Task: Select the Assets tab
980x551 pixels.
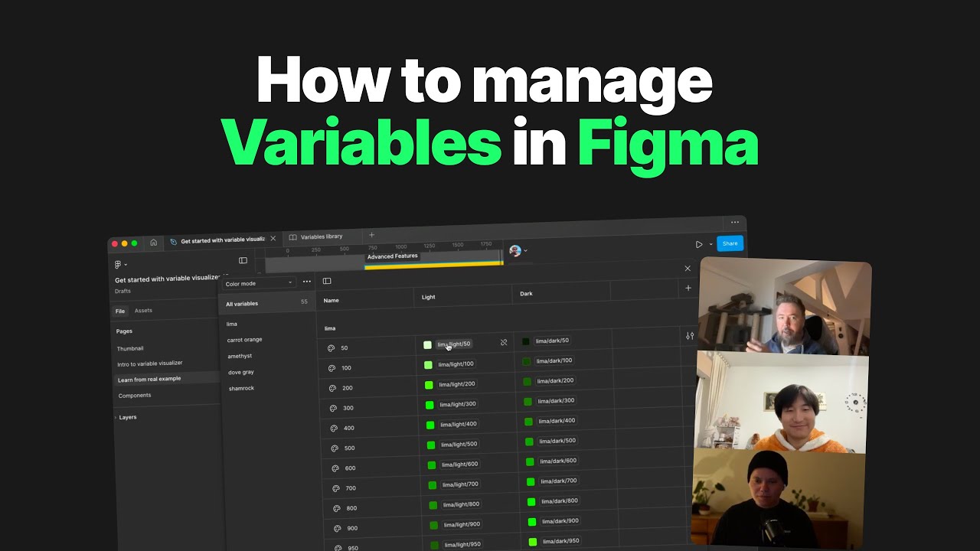Action: 143,311
